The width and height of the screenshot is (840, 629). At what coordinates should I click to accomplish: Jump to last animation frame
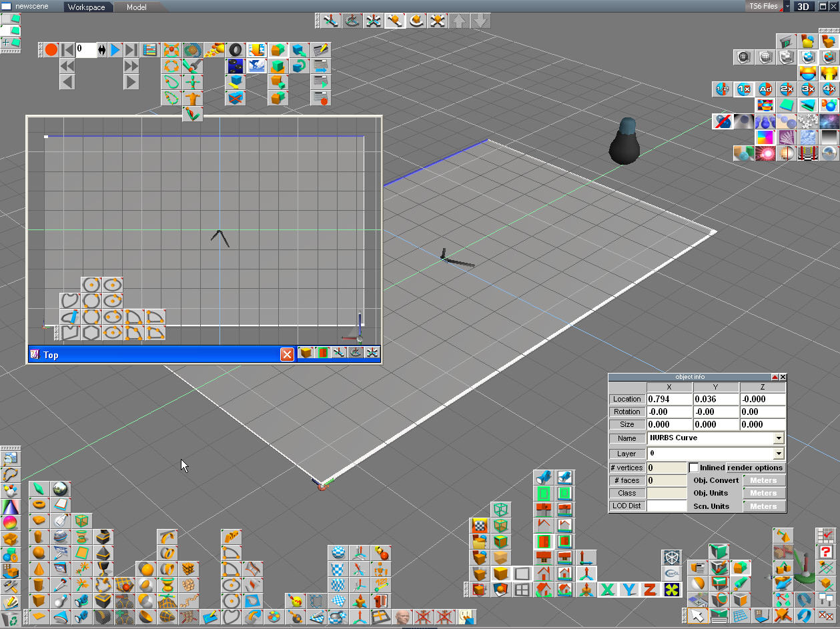pyautogui.click(x=131, y=50)
